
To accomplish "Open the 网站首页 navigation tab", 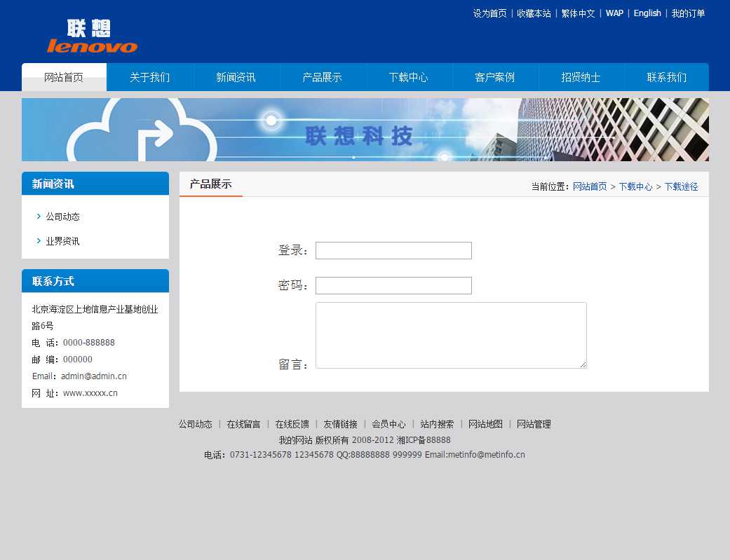I will [x=64, y=77].
